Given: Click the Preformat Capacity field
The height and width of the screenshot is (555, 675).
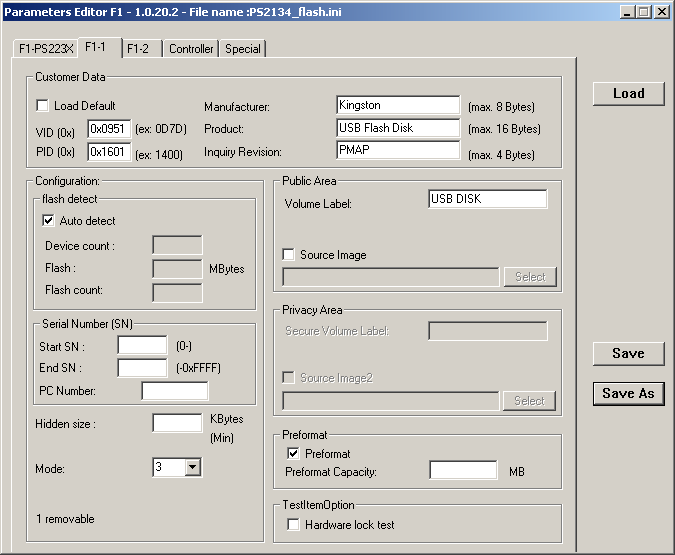Looking at the screenshot, I should pos(463,470).
